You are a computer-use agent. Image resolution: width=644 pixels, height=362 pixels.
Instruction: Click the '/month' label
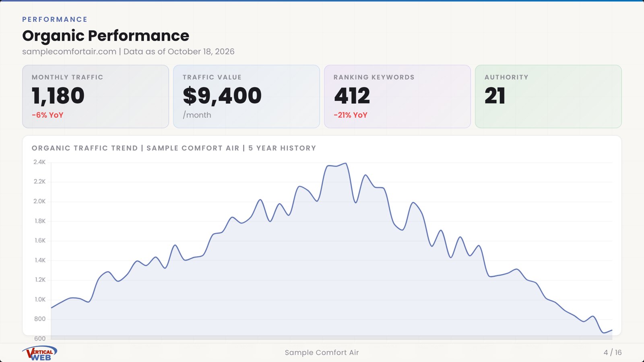197,115
